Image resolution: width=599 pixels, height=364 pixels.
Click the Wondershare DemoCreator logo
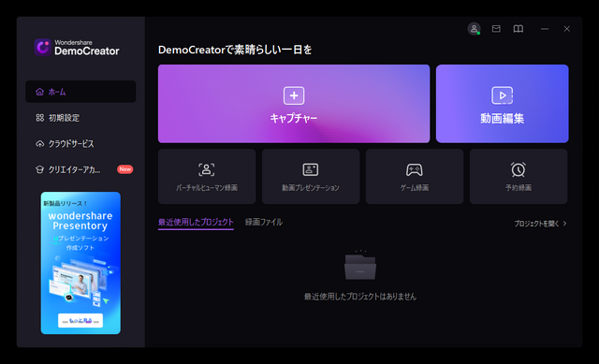pos(77,48)
